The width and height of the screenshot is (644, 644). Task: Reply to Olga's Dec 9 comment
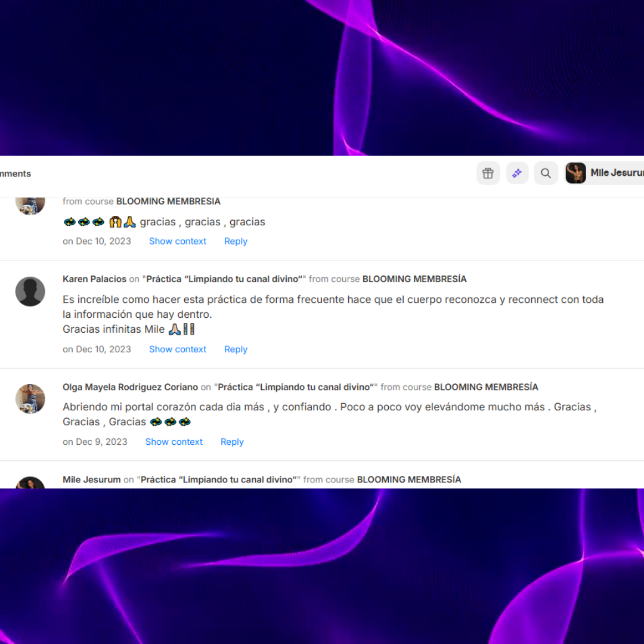pos(232,442)
